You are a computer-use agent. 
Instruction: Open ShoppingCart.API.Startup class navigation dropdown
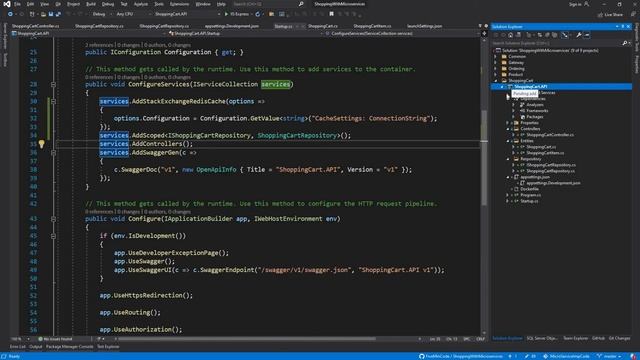pos(247,33)
